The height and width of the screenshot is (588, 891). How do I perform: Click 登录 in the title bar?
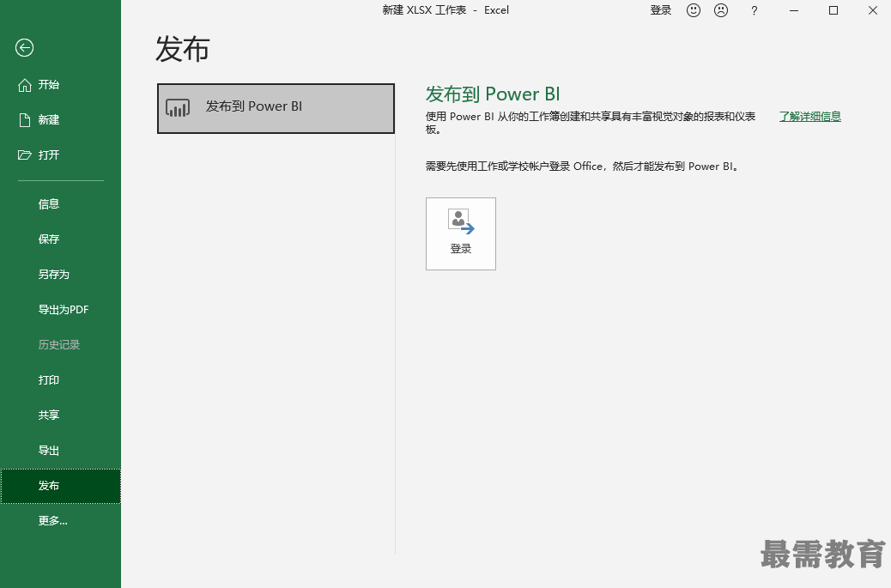point(661,10)
